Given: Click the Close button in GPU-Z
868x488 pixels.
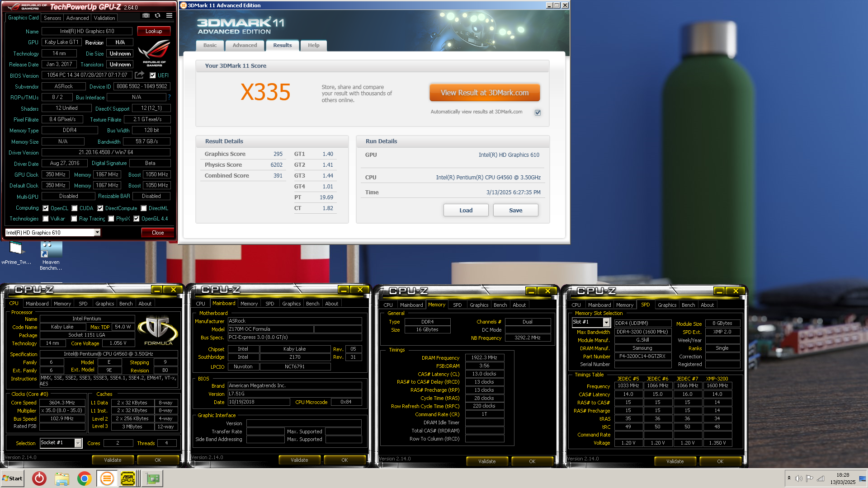Looking at the screenshot, I should pos(158,233).
